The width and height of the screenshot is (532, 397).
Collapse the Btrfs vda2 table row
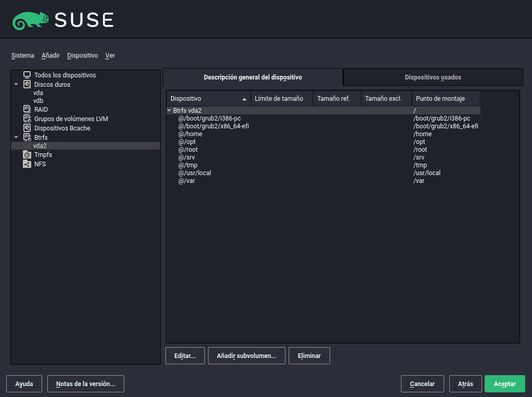pyautogui.click(x=170, y=111)
